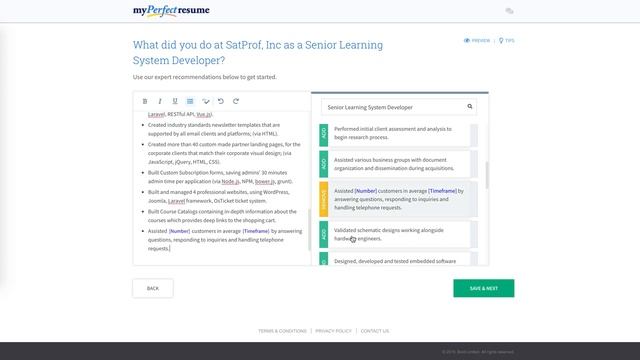Click [Timeframe] placeholder in editor text

256,231
